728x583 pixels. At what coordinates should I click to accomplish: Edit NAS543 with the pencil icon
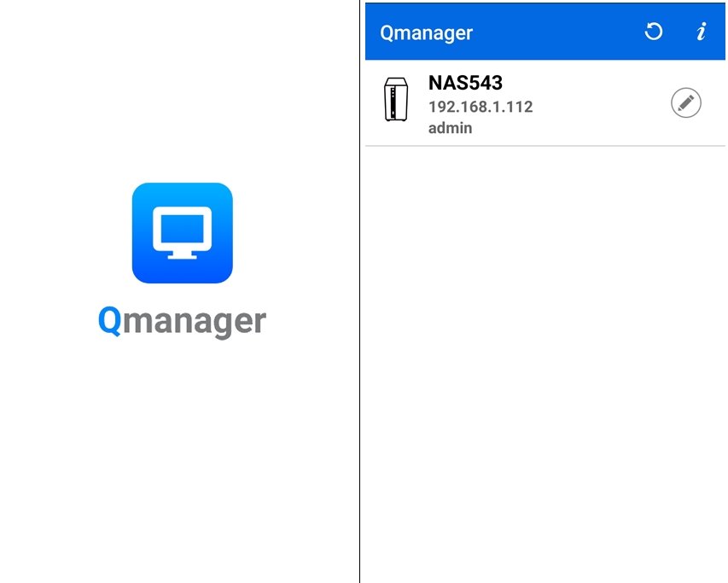click(x=685, y=102)
